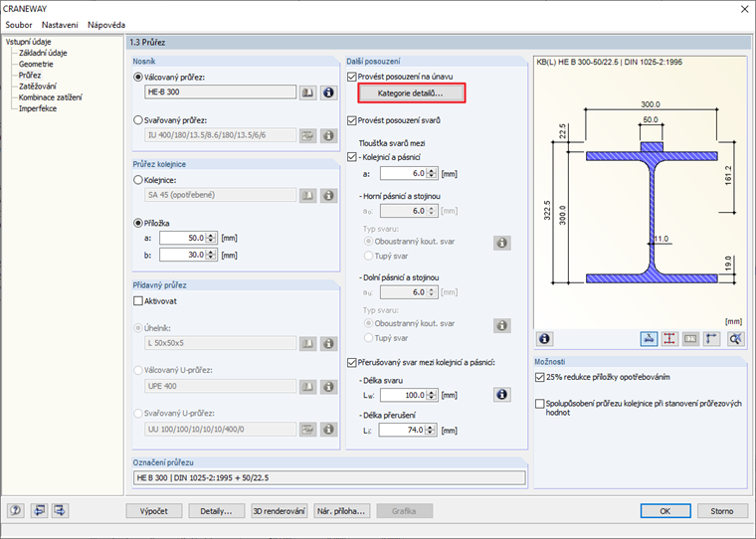756x539 pixels.
Task: Select Svařovaný průřez radio option
Action: coord(138,120)
